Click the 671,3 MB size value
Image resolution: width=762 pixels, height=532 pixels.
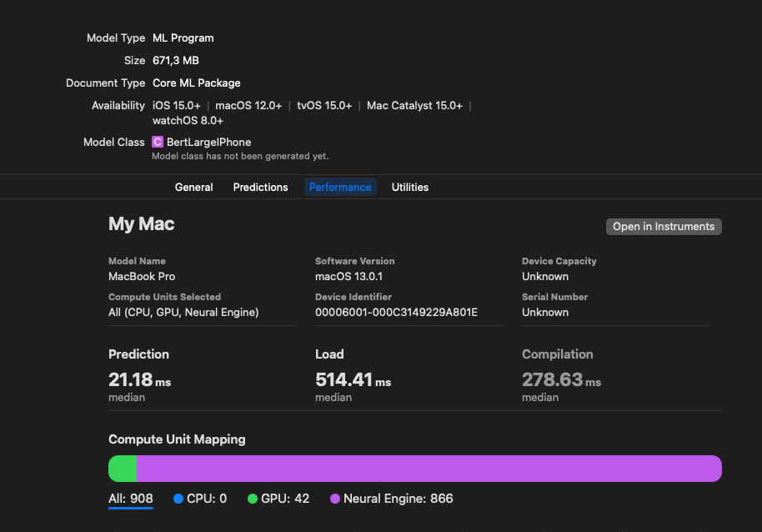pyautogui.click(x=176, y=60)
